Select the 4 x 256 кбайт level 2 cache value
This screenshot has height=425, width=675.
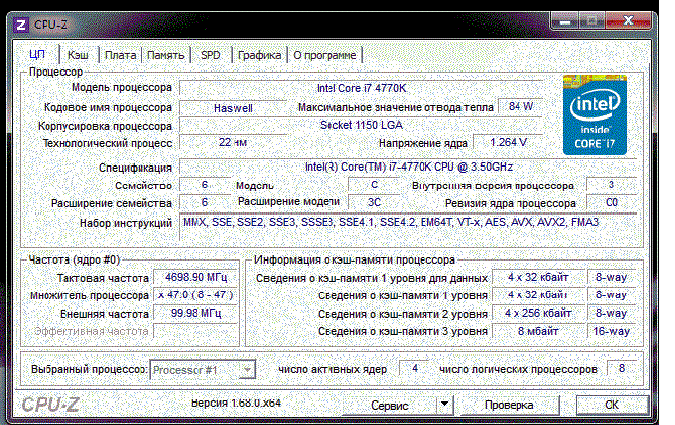[538, 313]
